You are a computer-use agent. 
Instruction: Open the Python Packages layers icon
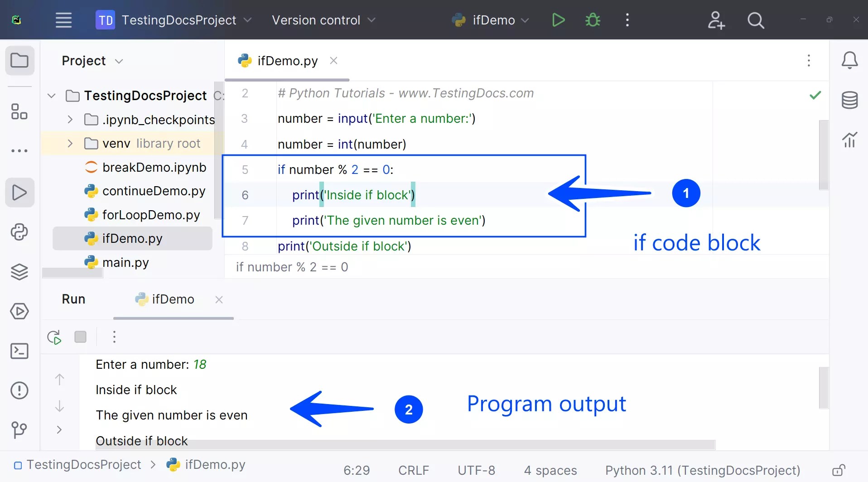(19, 272)
